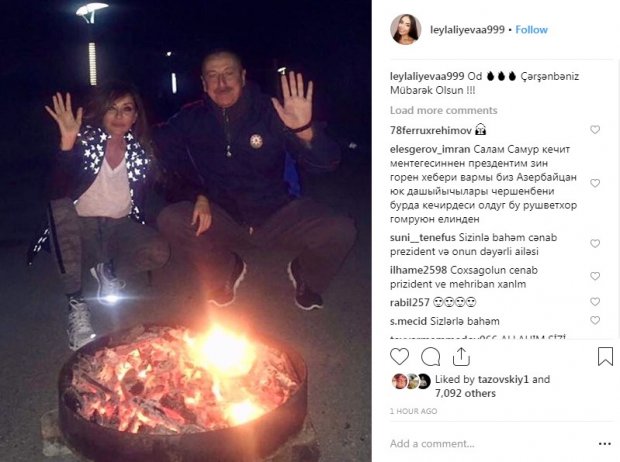Open elesgerov_imran commenter profile

430,150
